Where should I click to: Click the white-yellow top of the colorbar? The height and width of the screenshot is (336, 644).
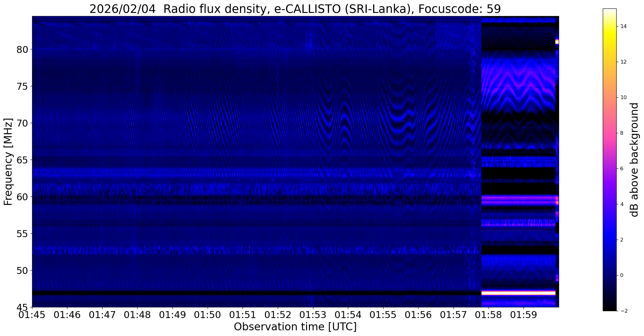point(609,19)
